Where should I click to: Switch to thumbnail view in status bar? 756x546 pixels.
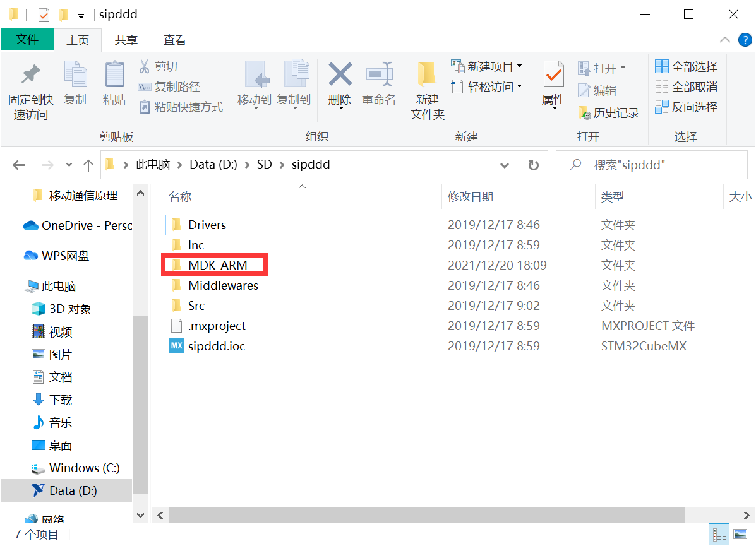tap(740, 534)
